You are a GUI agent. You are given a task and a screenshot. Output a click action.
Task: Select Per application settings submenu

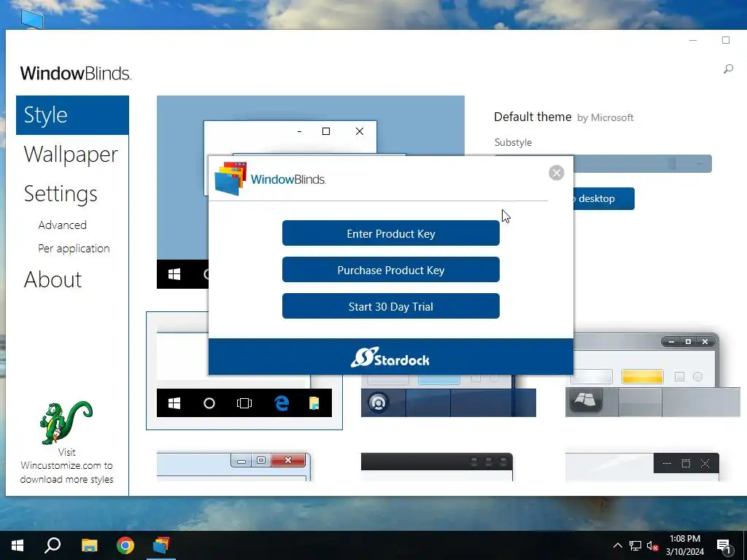pos(74,249)
